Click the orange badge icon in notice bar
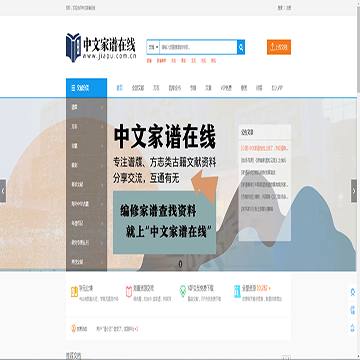 (74, 329)
